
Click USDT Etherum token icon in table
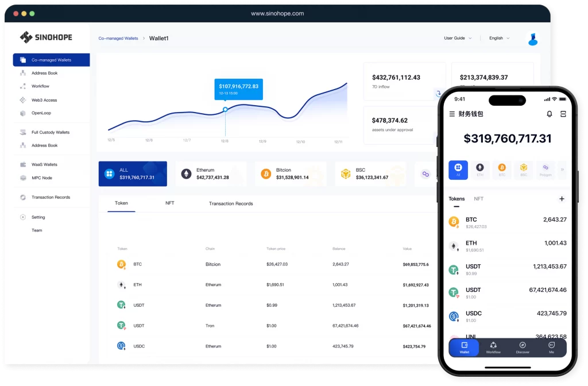[x=121, y=306]
